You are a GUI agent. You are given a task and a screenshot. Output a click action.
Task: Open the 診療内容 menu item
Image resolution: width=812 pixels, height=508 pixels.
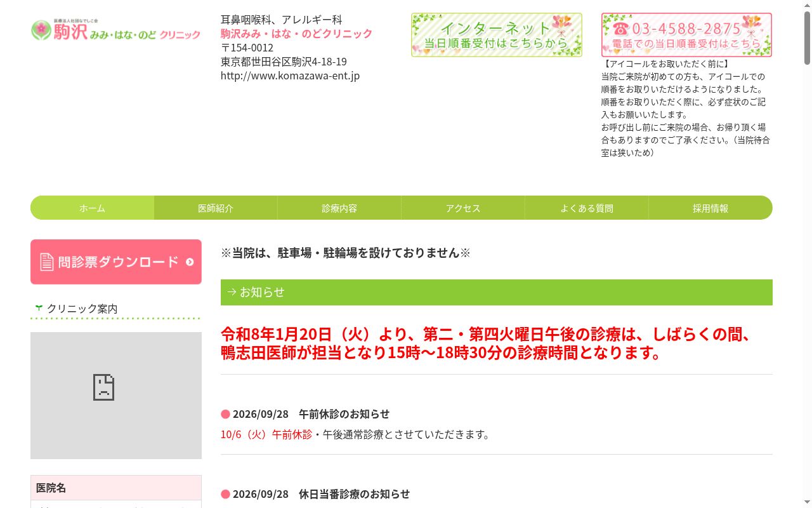click(x=339, y=208)
